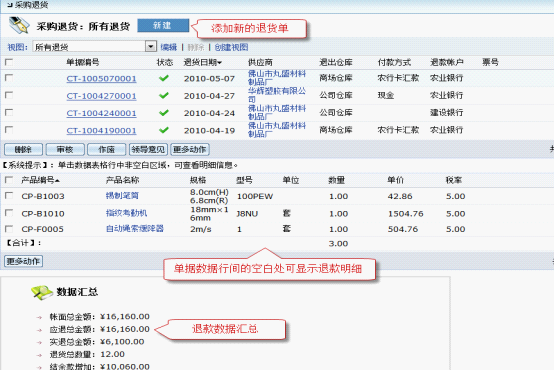The width and height of the screenshot is (554, 370).
Task: Click the data summary magnifier icon
Action: 42,292
